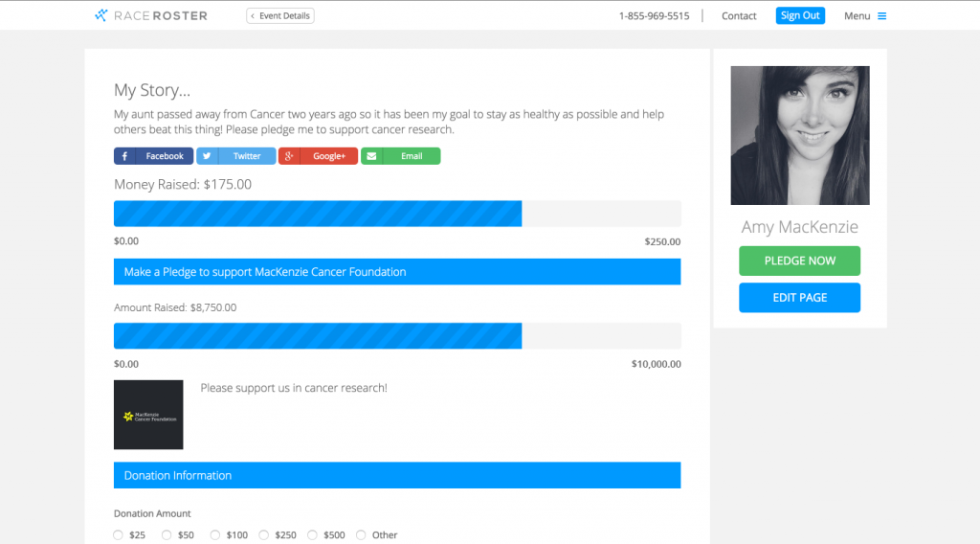Screen dimensions: 980x544
Task: Choose the $250 donation option
Action: click(263, 535)
